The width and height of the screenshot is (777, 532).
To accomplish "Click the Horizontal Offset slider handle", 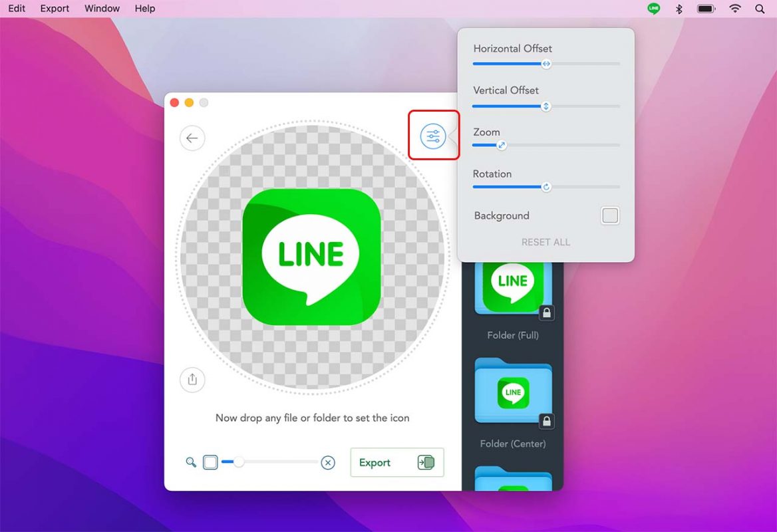I will tap(546, 64).
